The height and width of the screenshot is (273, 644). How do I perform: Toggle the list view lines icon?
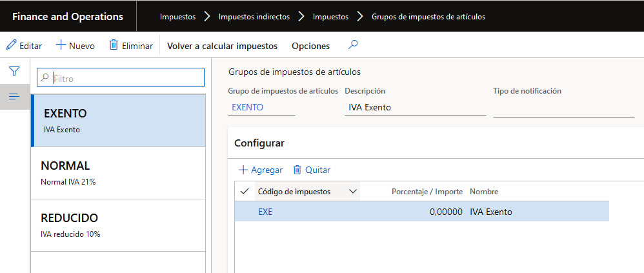click(14, 97)
